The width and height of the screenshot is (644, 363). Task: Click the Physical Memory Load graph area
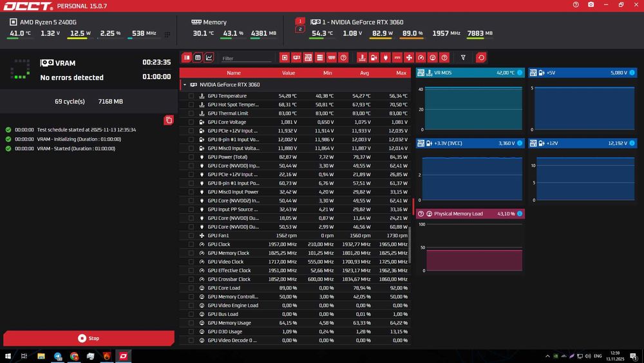tap(474, 248)
